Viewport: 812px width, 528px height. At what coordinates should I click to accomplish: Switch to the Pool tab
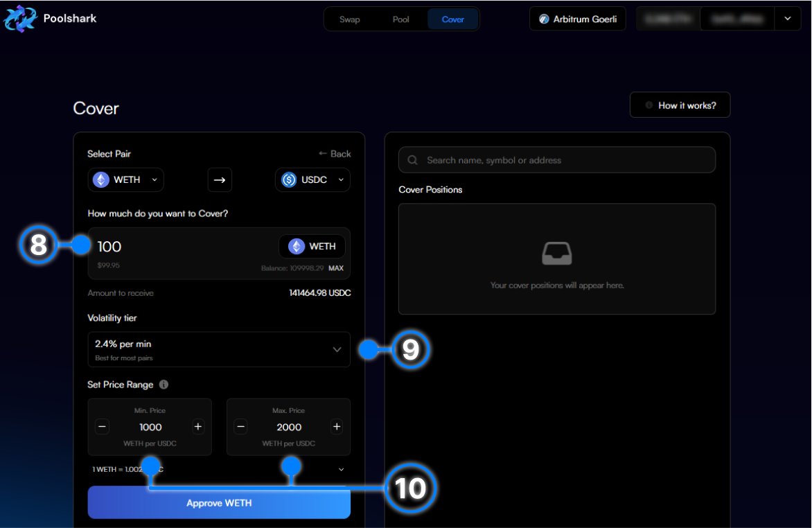401,19
